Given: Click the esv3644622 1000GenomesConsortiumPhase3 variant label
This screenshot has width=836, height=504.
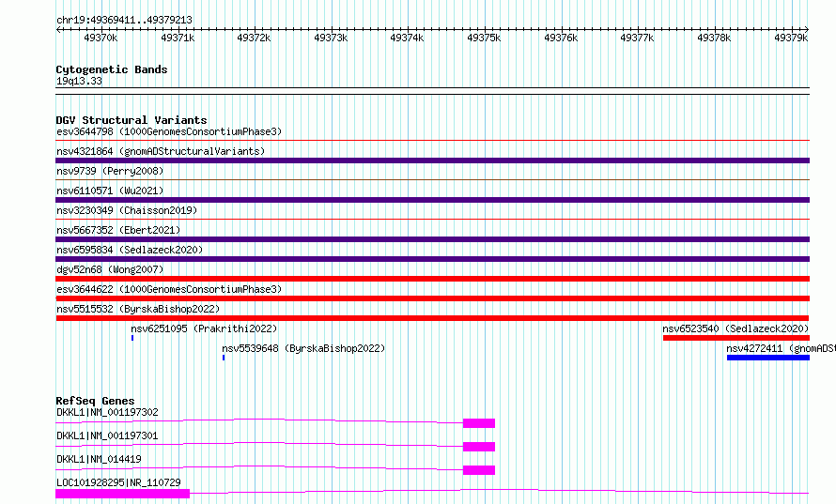Looking at the screenshot, I should (x=169, y=289).
